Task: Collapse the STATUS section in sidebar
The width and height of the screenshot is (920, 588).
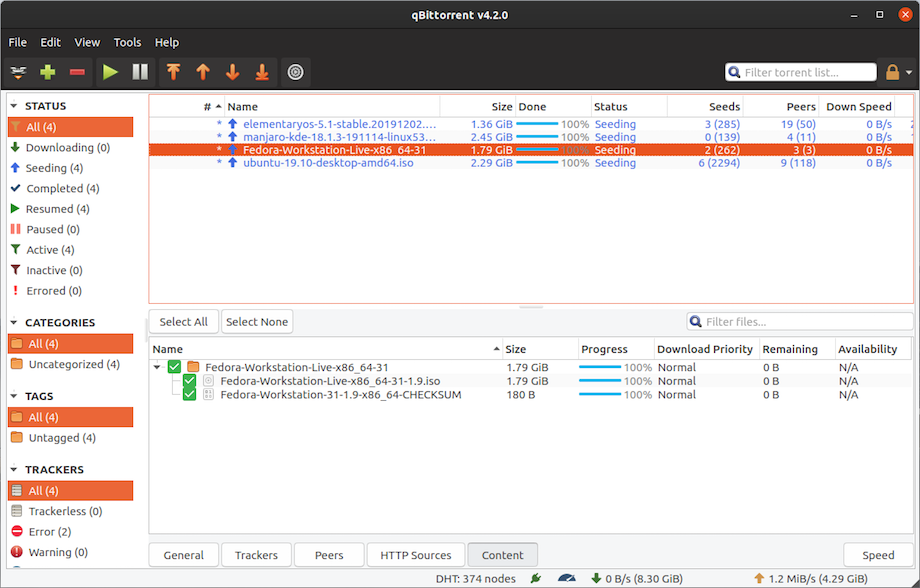Action: (x=13, y=105)
